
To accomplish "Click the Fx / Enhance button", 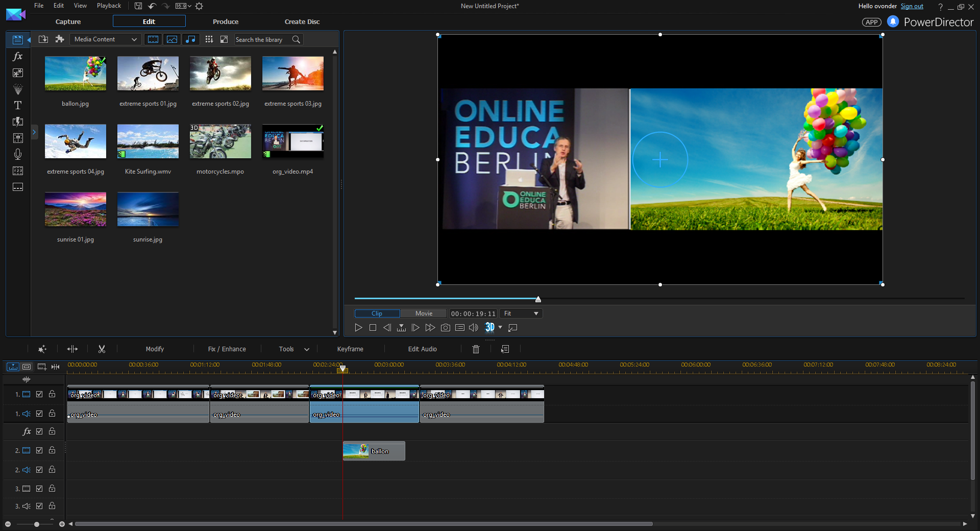I will [227, 349].
